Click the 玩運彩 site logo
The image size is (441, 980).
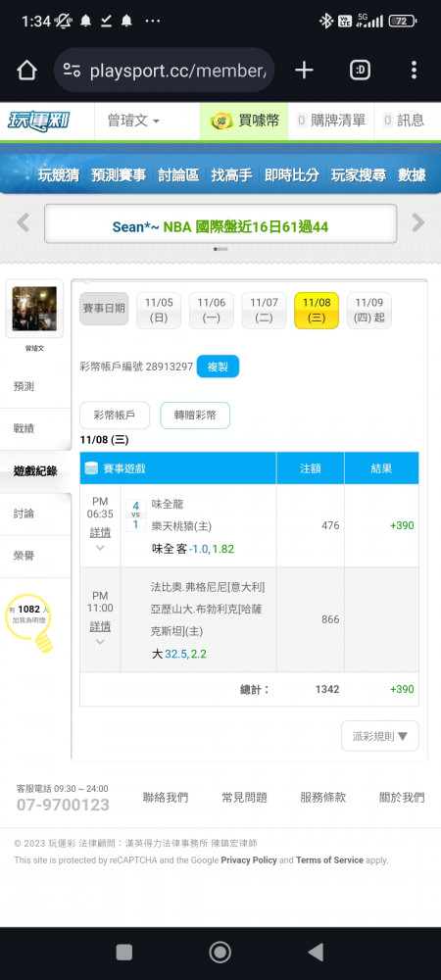[x=39, y=121]
